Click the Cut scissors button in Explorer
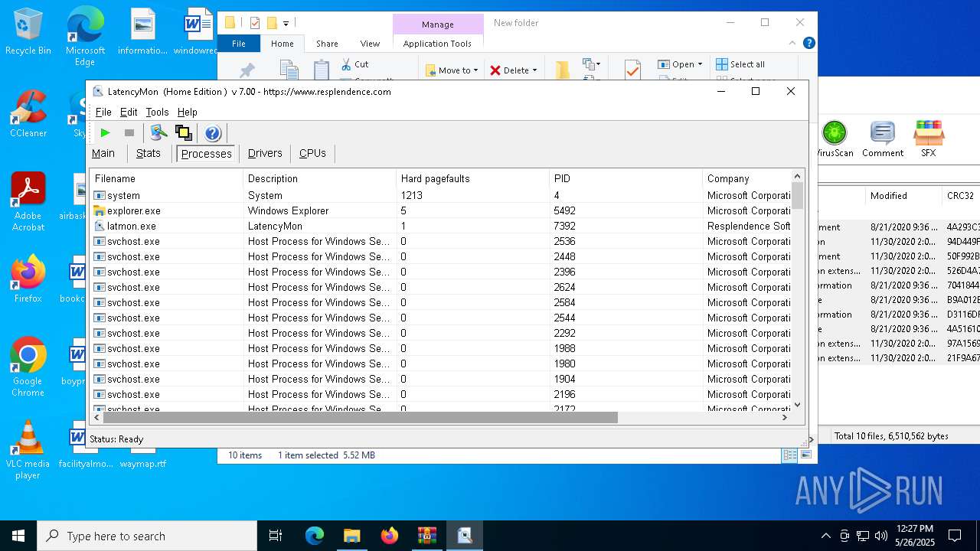980x551 pixels. tap(355, 64)
